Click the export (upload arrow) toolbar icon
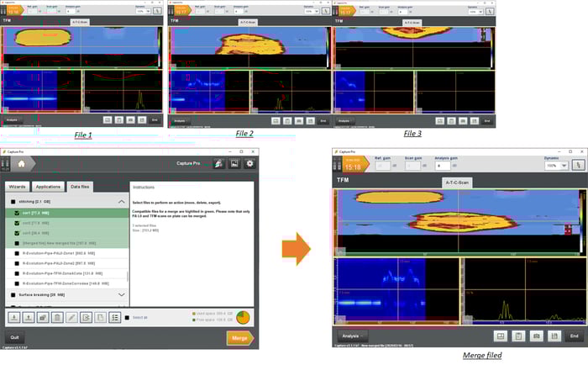 (29, 318)
